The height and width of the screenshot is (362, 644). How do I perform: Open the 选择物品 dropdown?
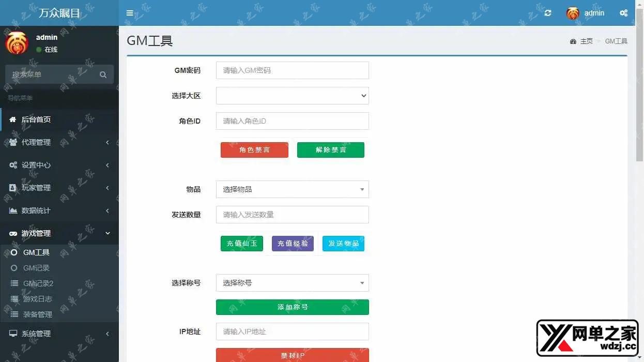[292, 189]
